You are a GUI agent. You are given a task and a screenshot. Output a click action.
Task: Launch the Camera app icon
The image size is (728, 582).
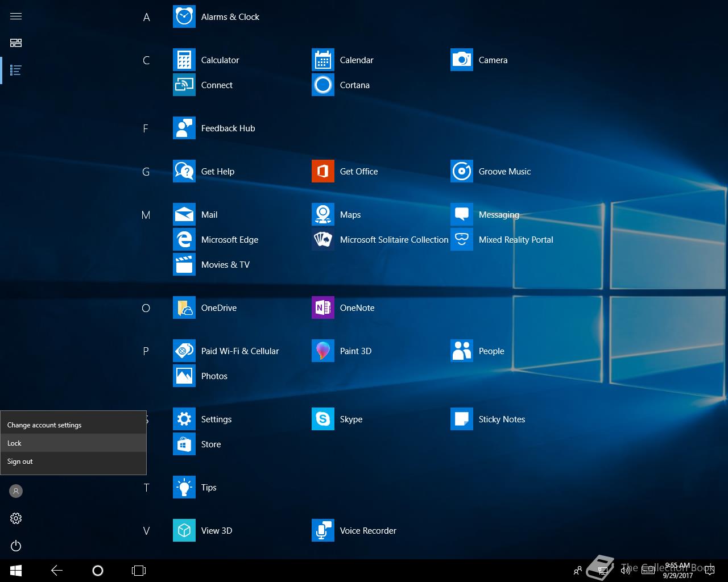pyautogui.click(x=462, y=60)
